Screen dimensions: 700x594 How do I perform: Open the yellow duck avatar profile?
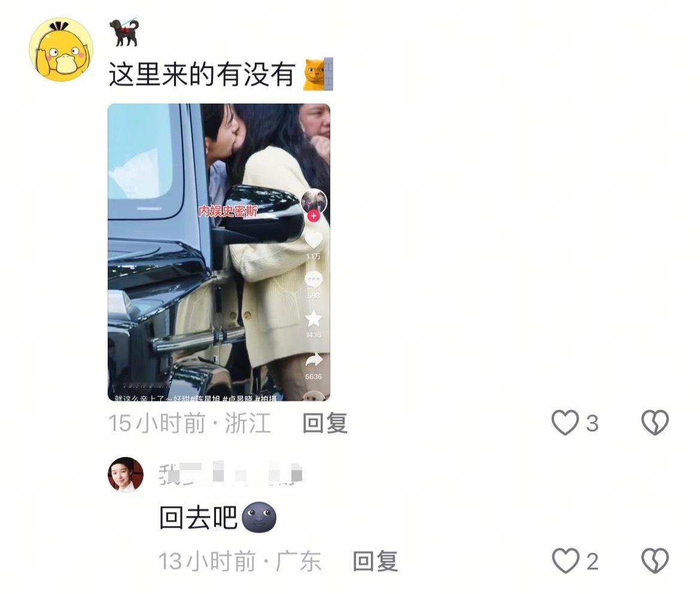[61, 50]
